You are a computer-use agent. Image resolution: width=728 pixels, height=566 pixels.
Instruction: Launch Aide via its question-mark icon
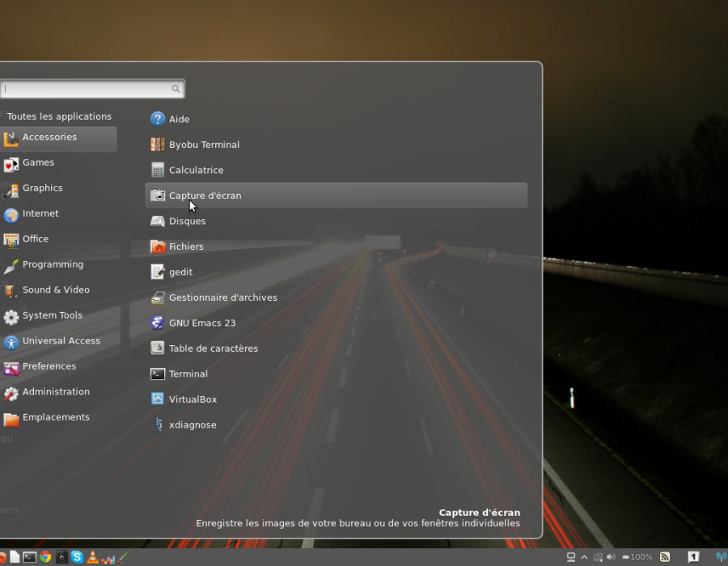(158, 119)
